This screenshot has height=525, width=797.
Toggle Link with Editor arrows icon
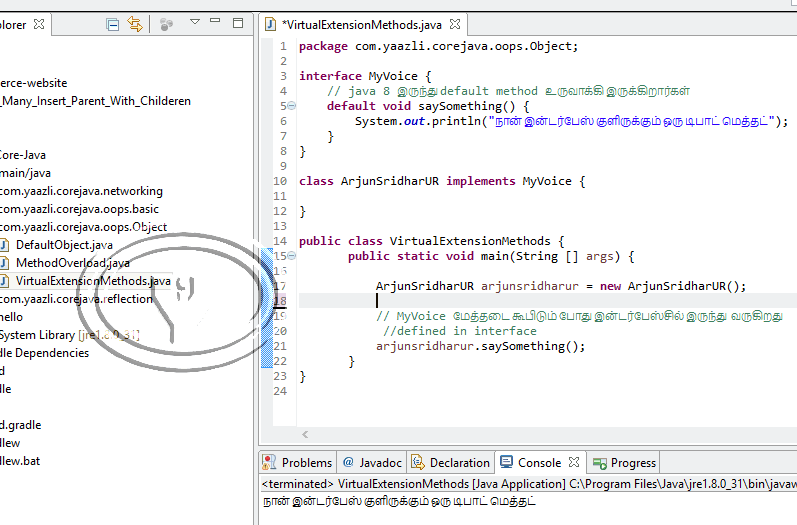135,24
